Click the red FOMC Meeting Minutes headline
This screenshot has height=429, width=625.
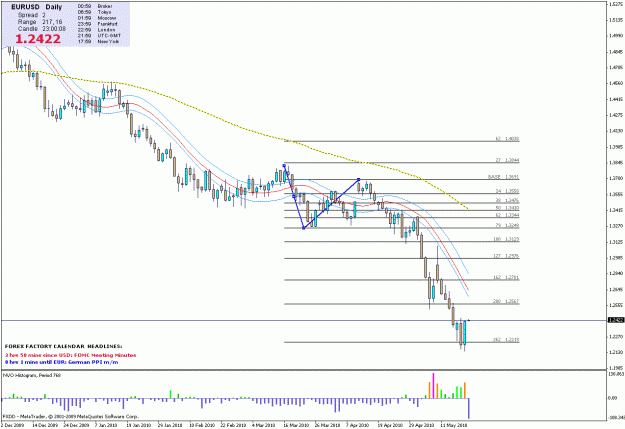pyautogui.click(x=71, y=355)
